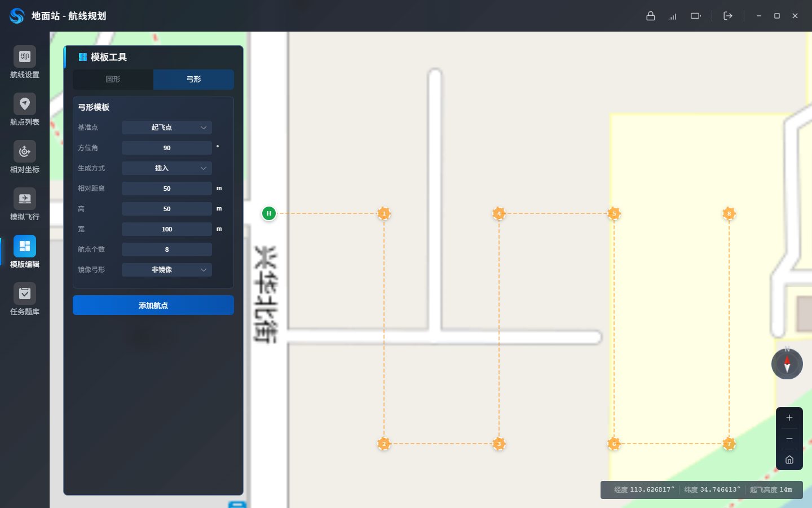
Task: Select the 弓形 template tab
Action: pos(193,80)
